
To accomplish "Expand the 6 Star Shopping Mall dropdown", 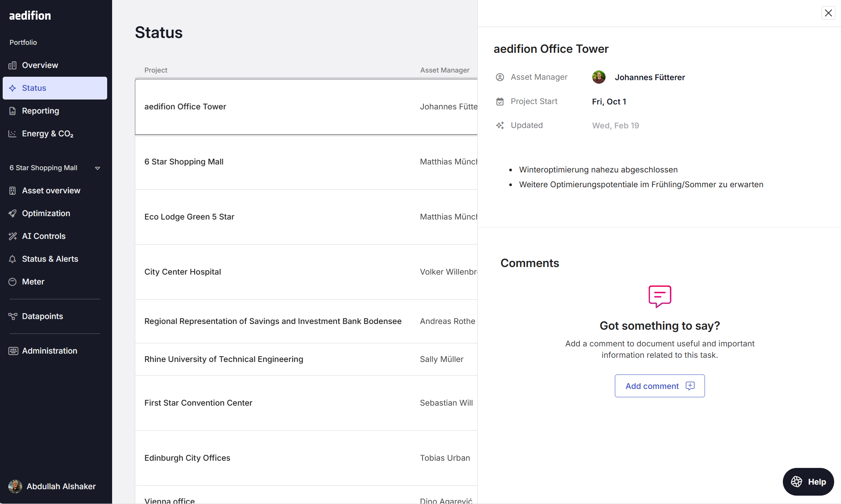I will (x=97, y=168).
